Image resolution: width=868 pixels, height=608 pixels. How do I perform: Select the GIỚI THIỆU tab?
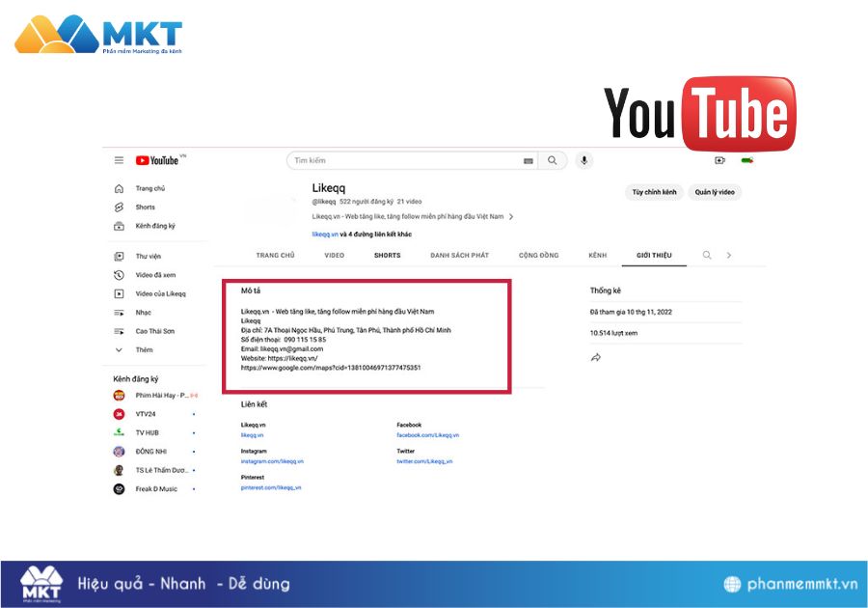point(654,256)
